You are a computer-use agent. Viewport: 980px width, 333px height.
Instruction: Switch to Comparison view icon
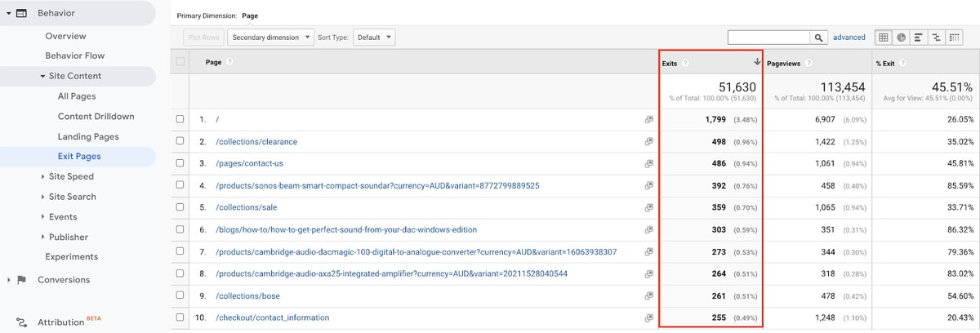pos(937,38)
